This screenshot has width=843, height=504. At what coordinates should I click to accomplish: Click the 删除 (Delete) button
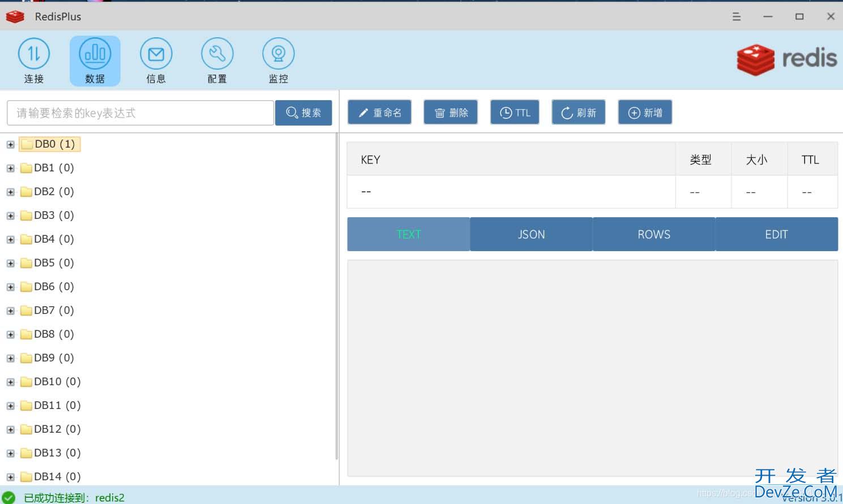[x=451, y=112]
